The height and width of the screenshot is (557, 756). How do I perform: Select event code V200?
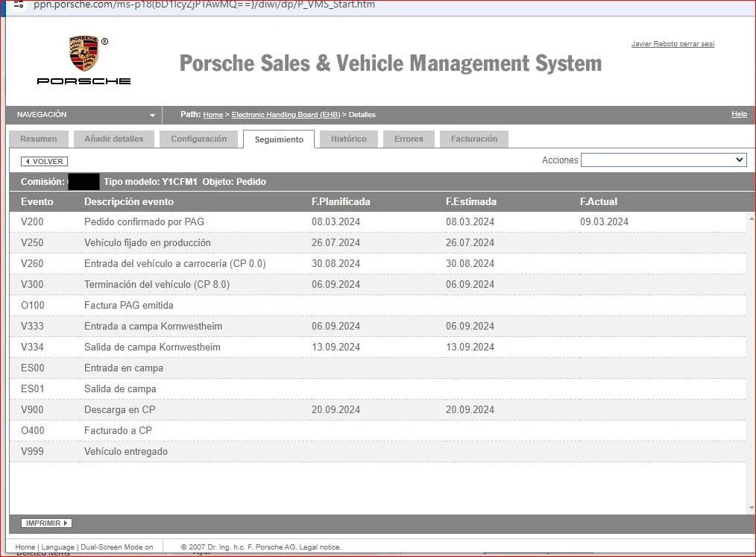click(32, 222)
